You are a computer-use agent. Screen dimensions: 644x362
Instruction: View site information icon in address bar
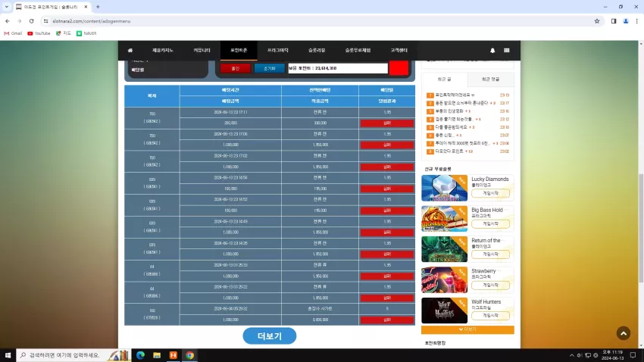tap(46, 21)
